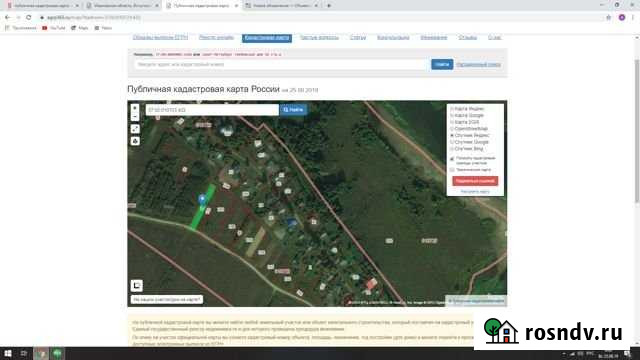
Task: Open the Реестр онлайн nav link
Action: 216,38
